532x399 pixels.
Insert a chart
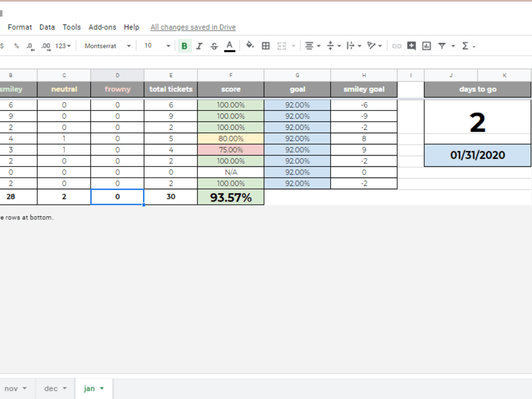pyautogui.click(x=427, y=46)
